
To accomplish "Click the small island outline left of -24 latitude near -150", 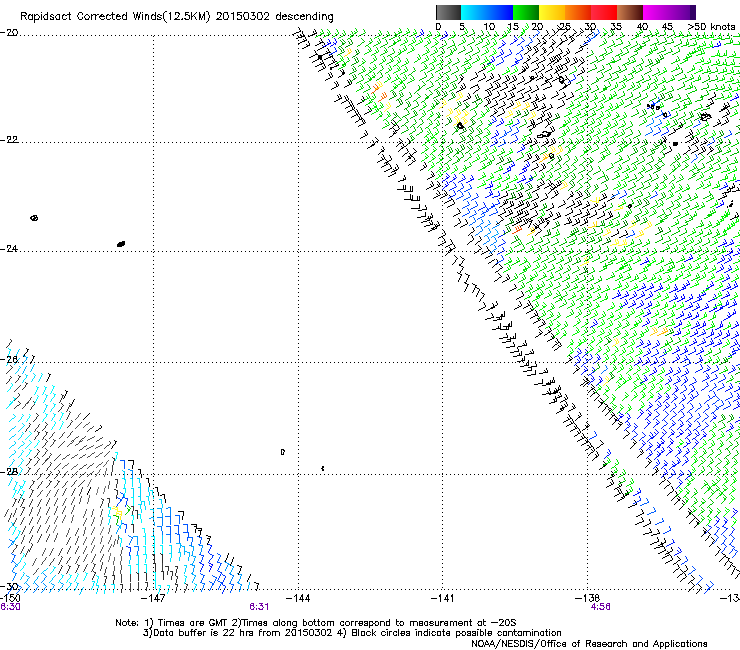I will pos(34,218).
